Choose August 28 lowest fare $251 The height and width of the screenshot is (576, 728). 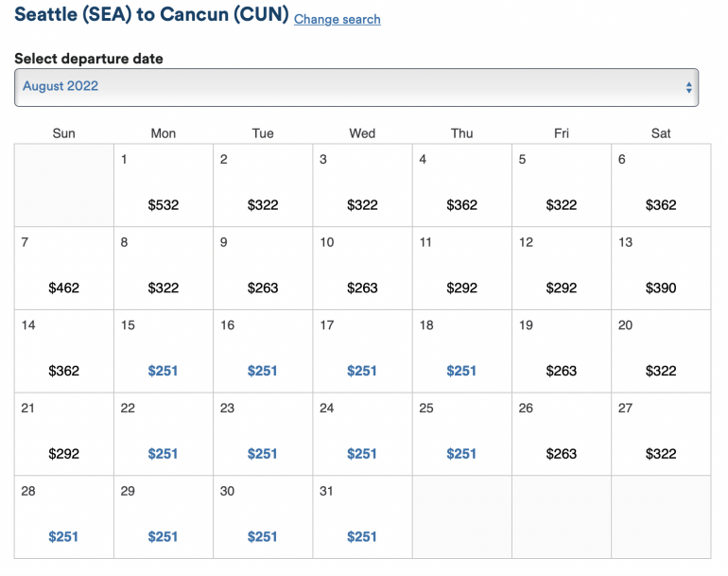pyautogui.click(x=63, y=536)
